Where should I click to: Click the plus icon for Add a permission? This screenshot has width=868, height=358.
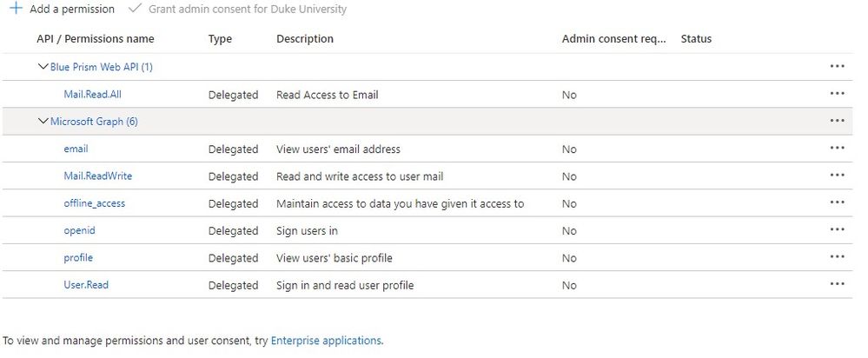(15, 9)
